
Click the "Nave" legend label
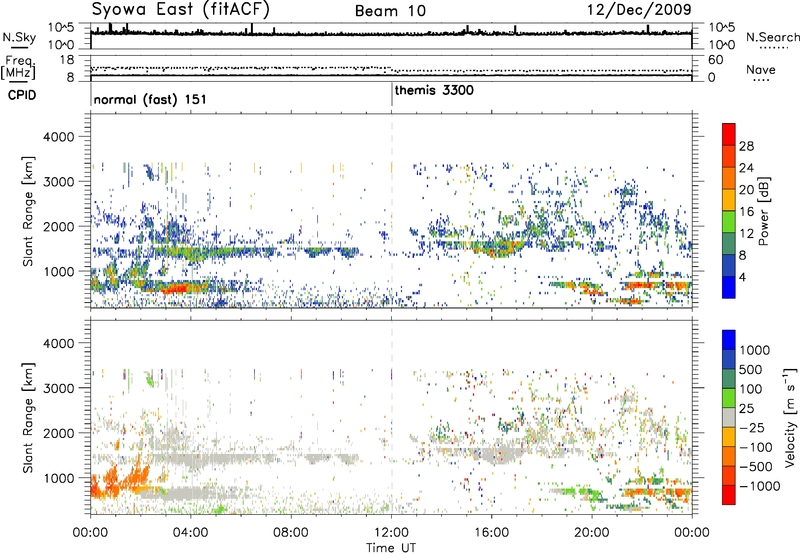(x=761, y=69)
